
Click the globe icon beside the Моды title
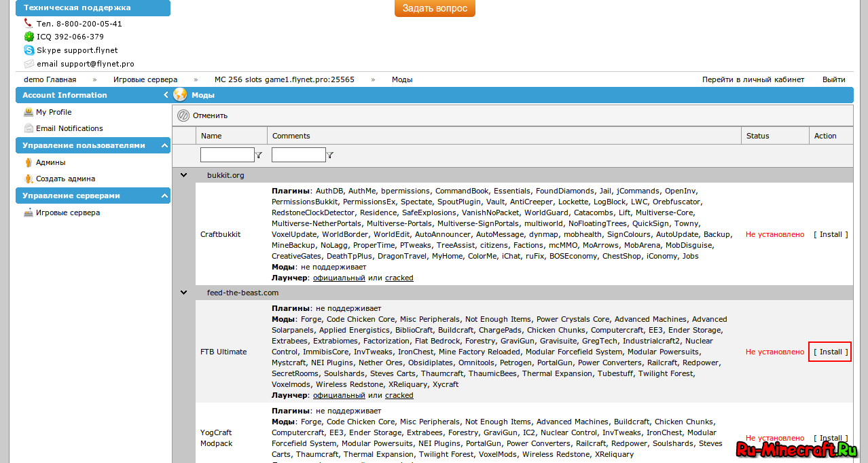coord(180,95)
